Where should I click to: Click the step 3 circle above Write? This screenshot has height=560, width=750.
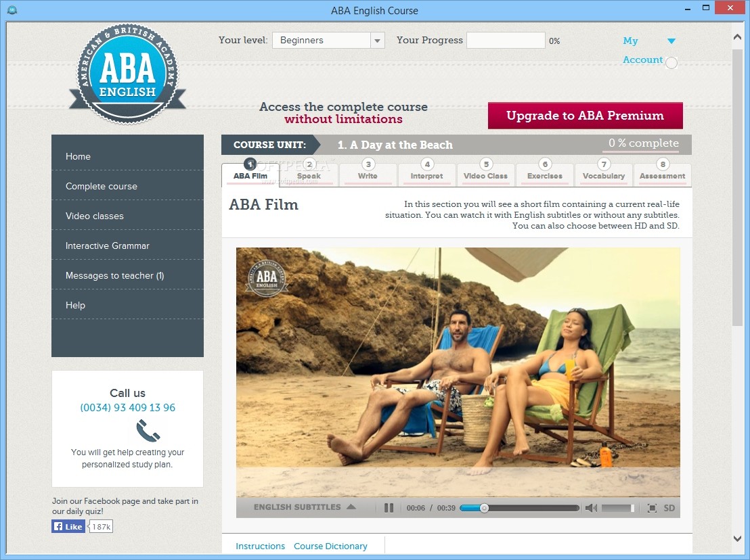pyautogui.click(x=368, y=164)
